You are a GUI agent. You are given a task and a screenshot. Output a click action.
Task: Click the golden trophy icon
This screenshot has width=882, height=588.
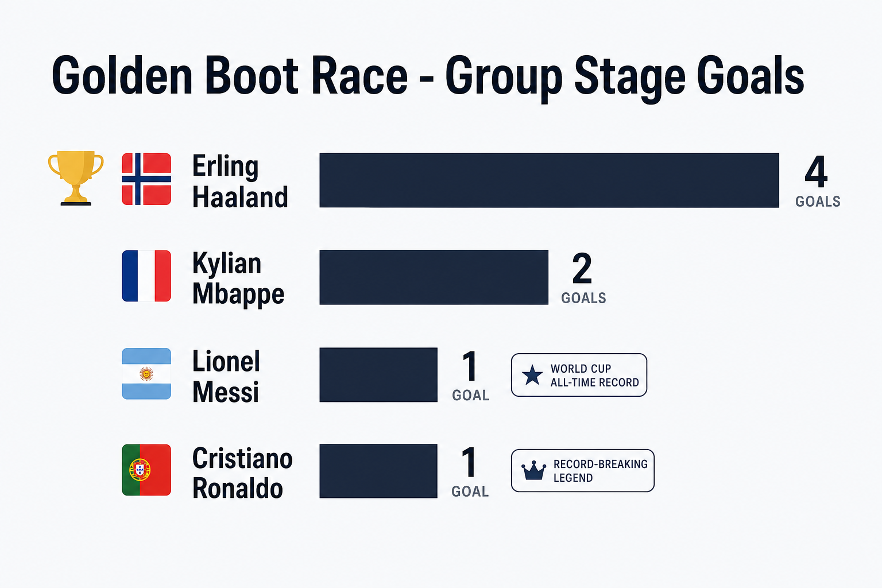point(76,178)
